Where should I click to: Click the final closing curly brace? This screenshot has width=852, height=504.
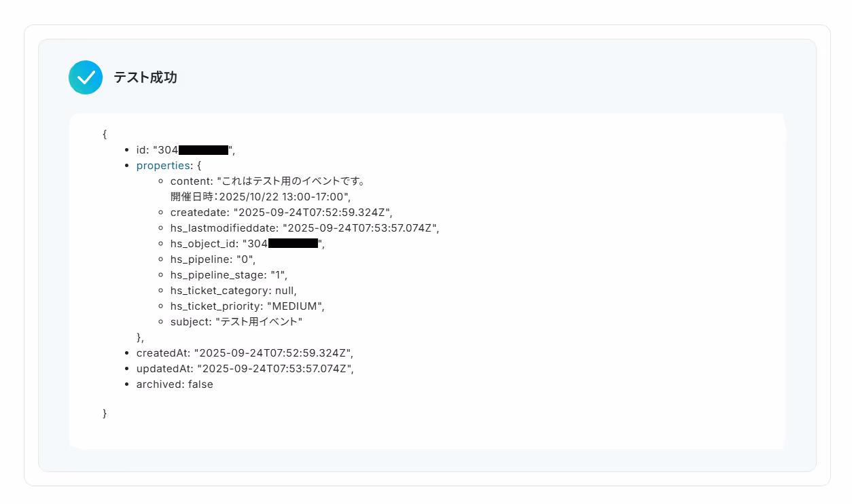[105, 413]
